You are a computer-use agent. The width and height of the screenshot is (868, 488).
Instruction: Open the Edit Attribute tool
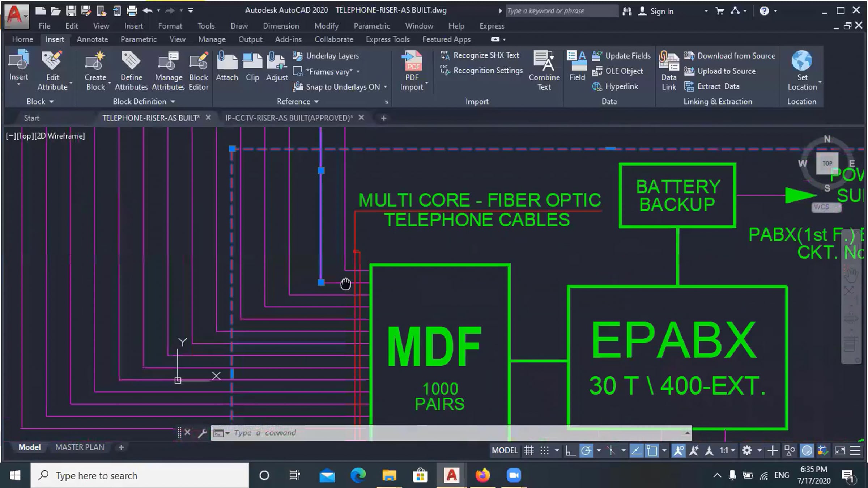[x=52, y=71]
